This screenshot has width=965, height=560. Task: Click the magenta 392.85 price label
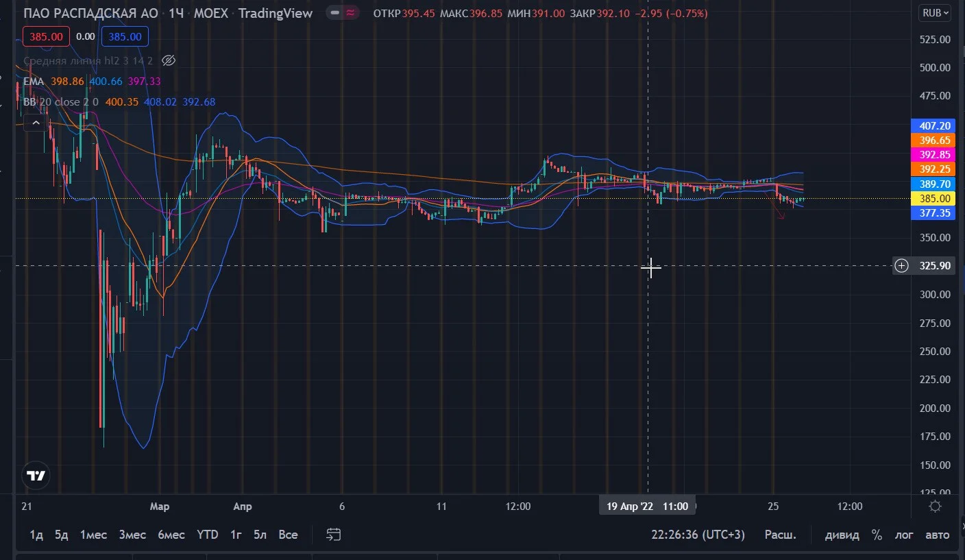click(933, 155)
